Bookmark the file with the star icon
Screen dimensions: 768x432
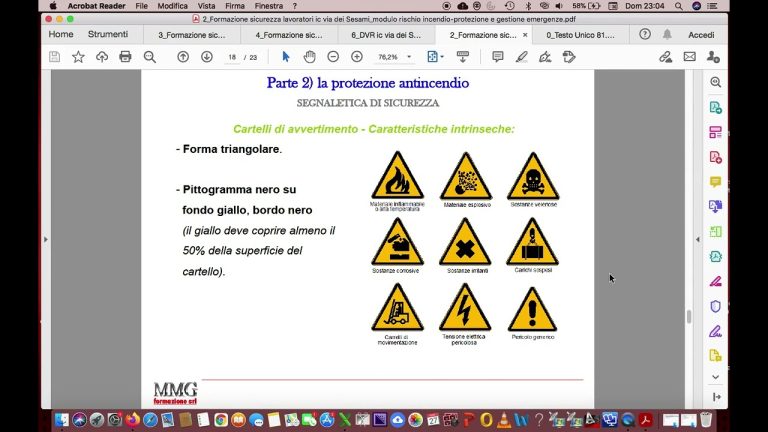pyautogui.click(x=79, y=57)
